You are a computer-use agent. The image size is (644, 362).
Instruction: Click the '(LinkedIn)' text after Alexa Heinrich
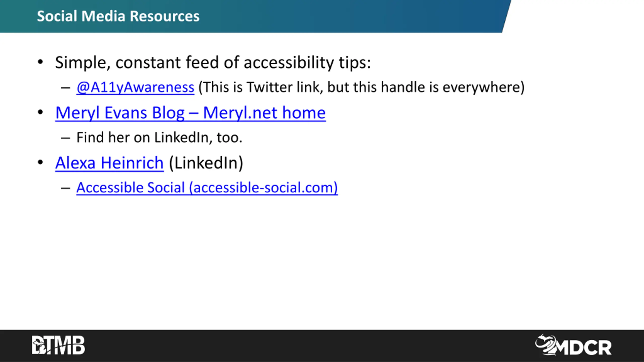pos(206,163)
